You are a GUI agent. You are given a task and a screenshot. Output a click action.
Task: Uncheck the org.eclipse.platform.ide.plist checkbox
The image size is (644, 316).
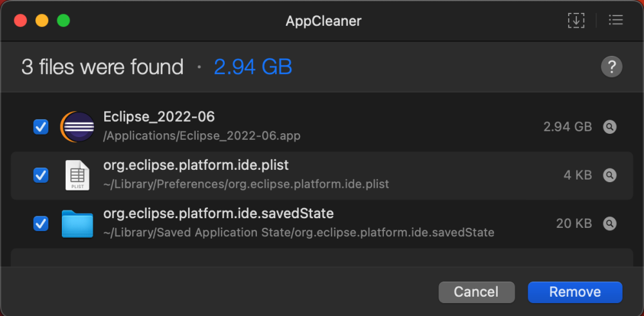41,175
